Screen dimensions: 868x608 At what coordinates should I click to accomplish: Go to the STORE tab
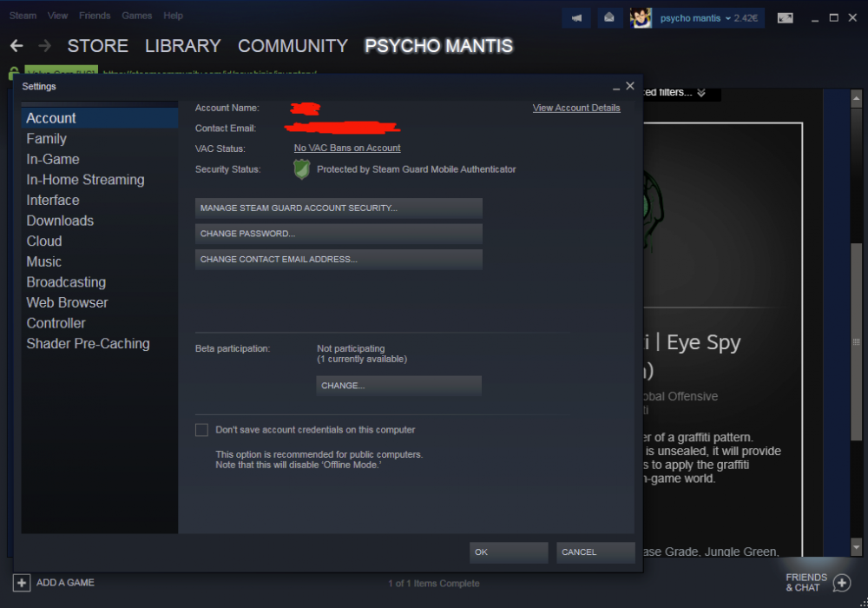click(97, 46)
